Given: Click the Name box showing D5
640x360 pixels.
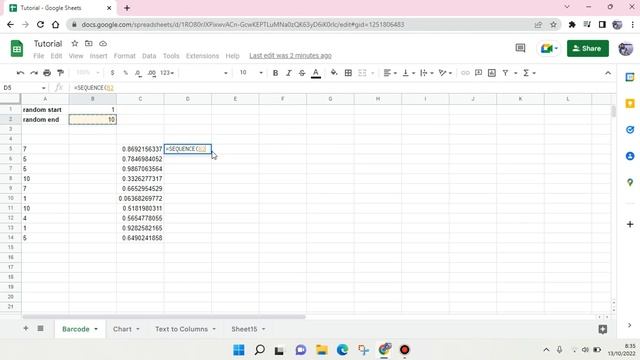Looking at the screenshot, I should coord(24,88).
